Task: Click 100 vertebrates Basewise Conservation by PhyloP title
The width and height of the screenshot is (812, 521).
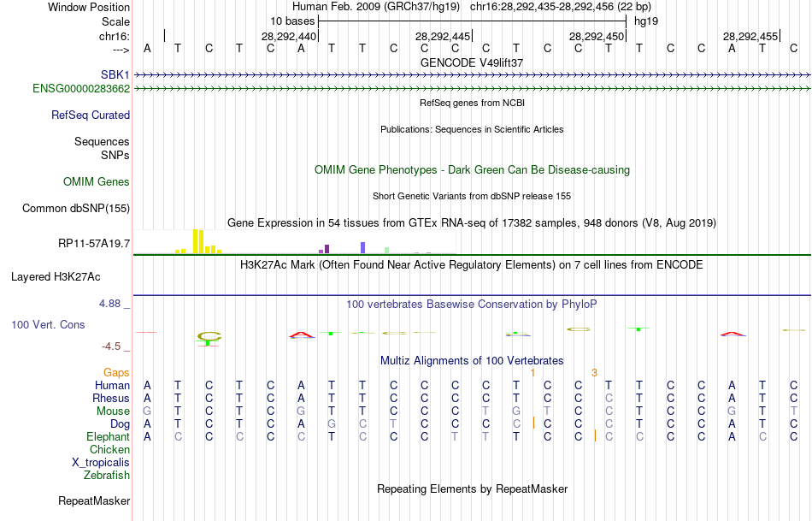Action: click(x=472, y=305)
